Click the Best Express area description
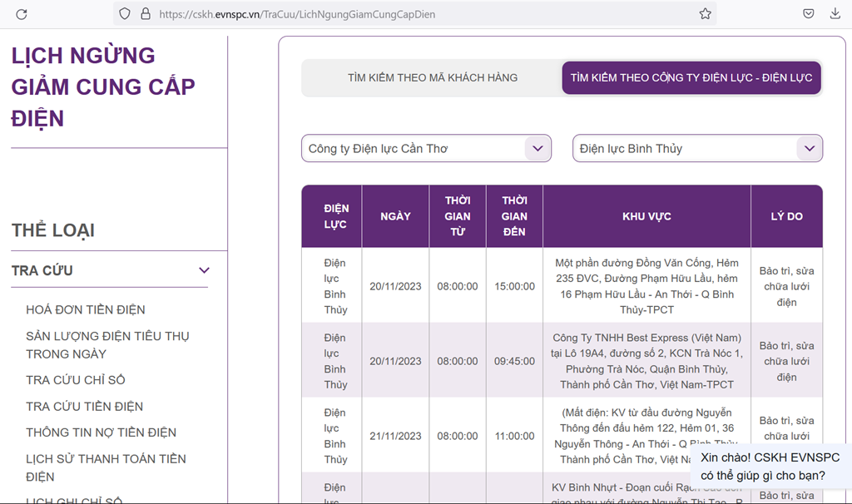 [646, 361]
